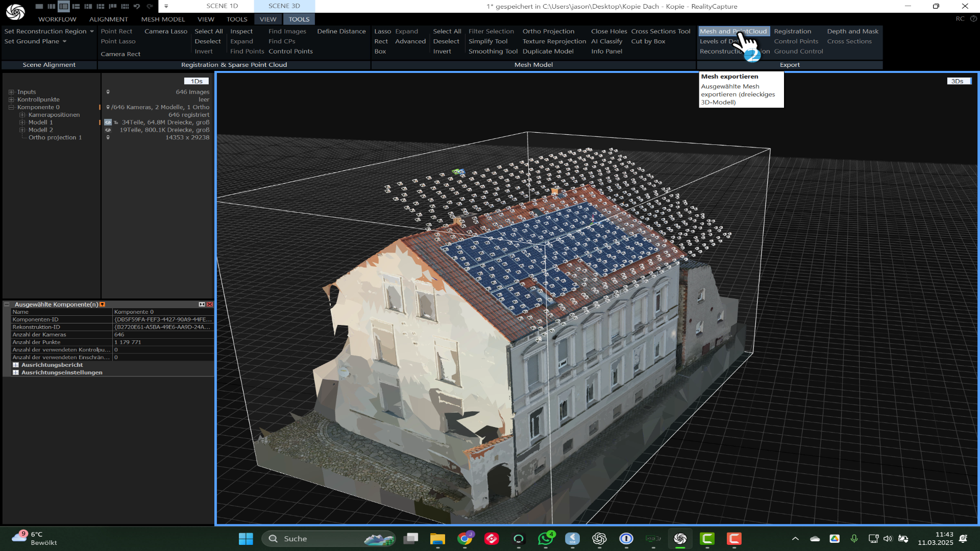Switch to the SCENE 1D tab
Viewport: 980px width, 551px height.
[x=222, y=6]
